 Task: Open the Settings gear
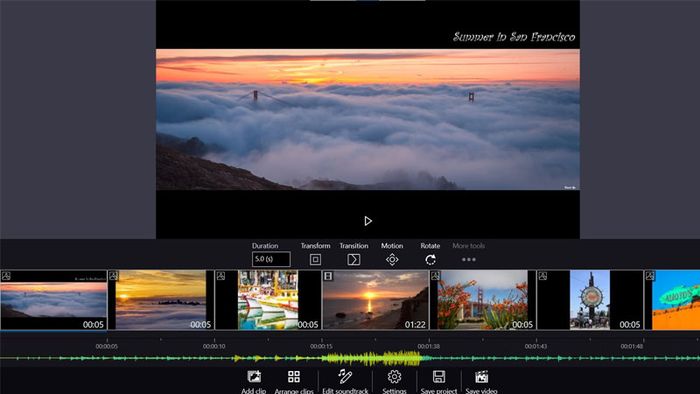tap(394, 377)
